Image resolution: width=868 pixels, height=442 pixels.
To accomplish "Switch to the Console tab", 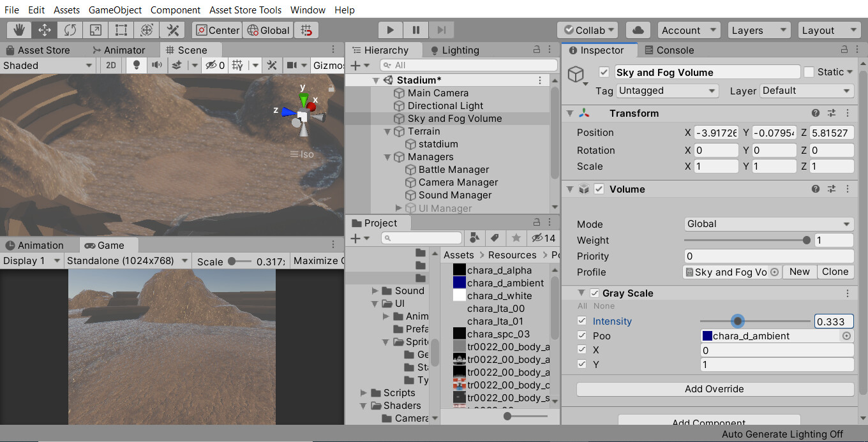I will (676, 50).
